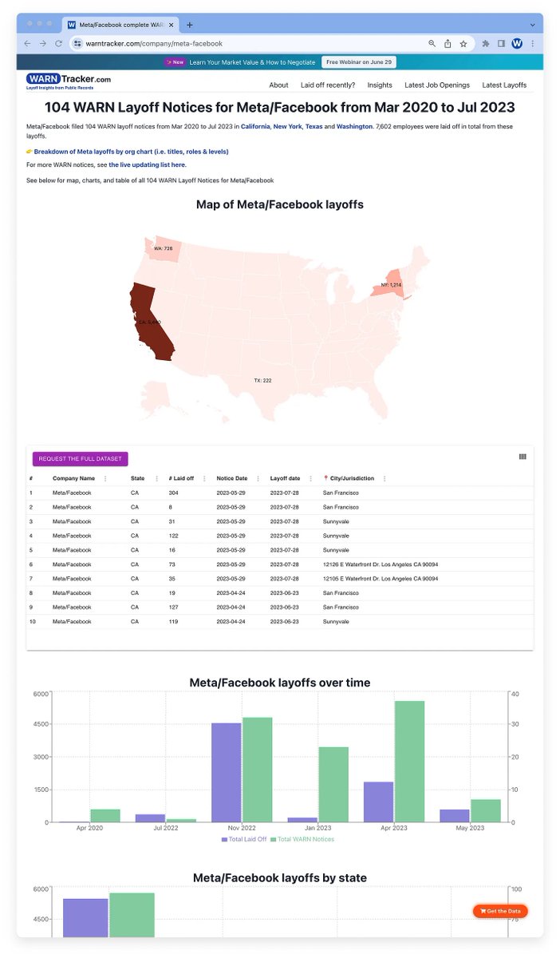Expand the tab search chevron in the title bar

(532, 25)
